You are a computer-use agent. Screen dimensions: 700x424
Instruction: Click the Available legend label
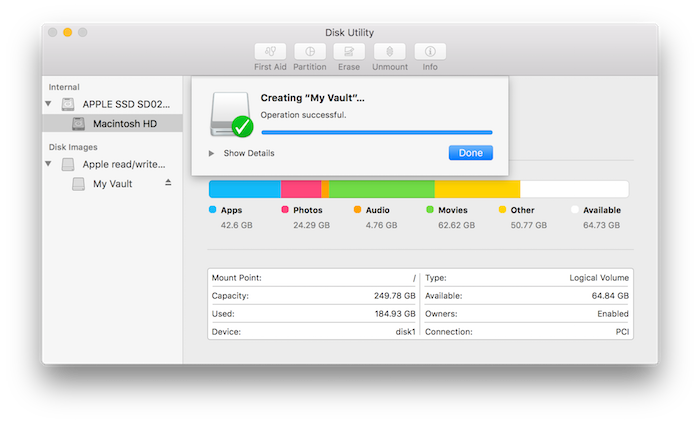pyautogui.click(x=602, y=210)
